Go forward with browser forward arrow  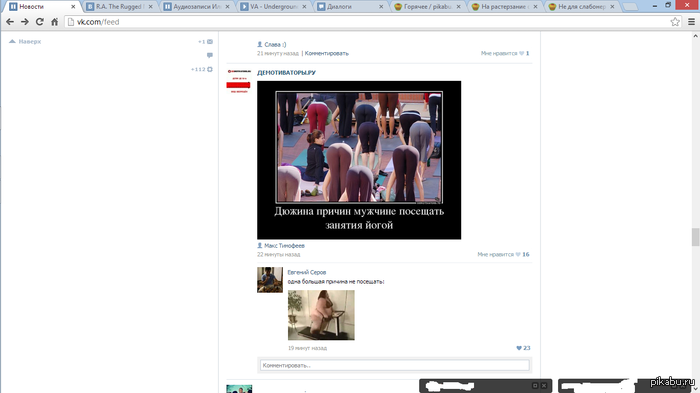pos(25,22)
